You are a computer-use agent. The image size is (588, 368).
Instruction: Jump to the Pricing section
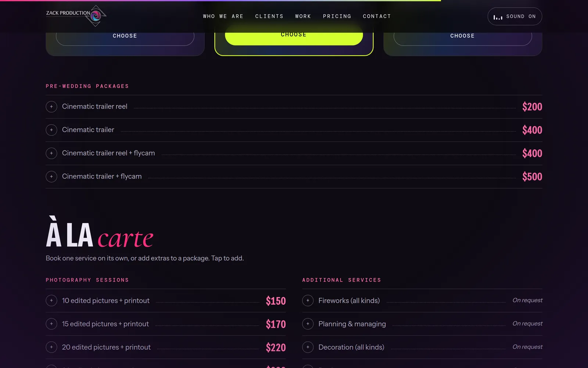(337, 16)
